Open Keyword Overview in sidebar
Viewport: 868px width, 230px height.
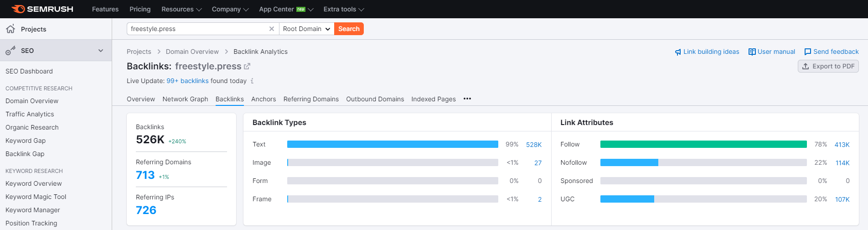pos(34,183)
